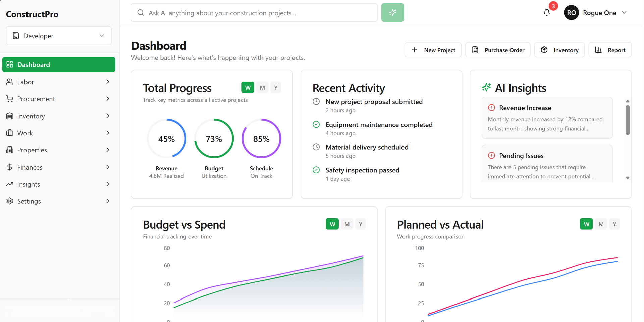
Task: Create a New Project
Action: (433, 50)
